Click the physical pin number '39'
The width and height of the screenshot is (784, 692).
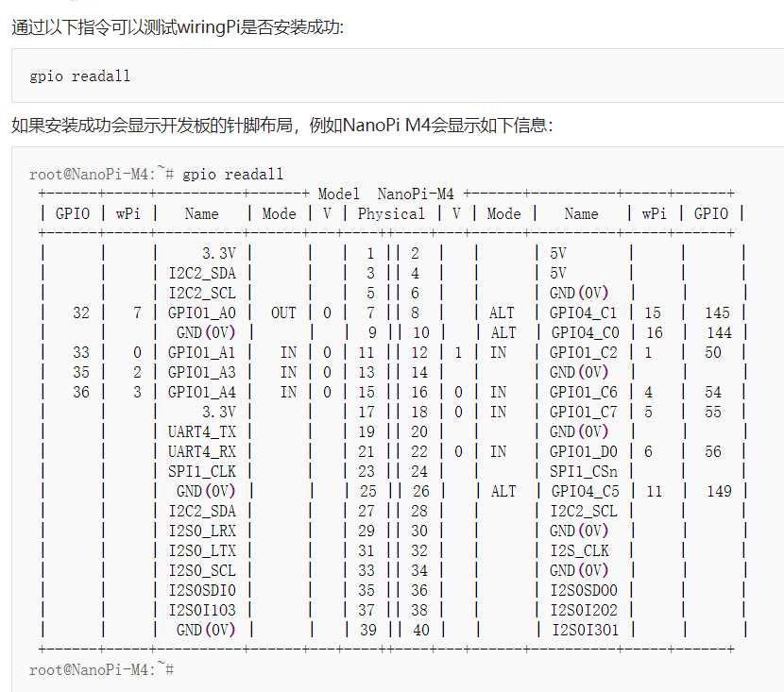pyautogui.click(x=368, y=630)
